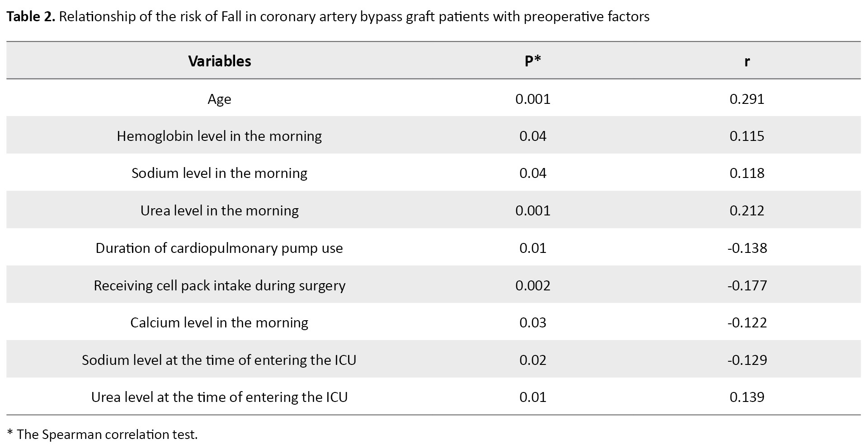Click the P value 0.03
Screen dimensions: 868x448
tap(533, 322)
